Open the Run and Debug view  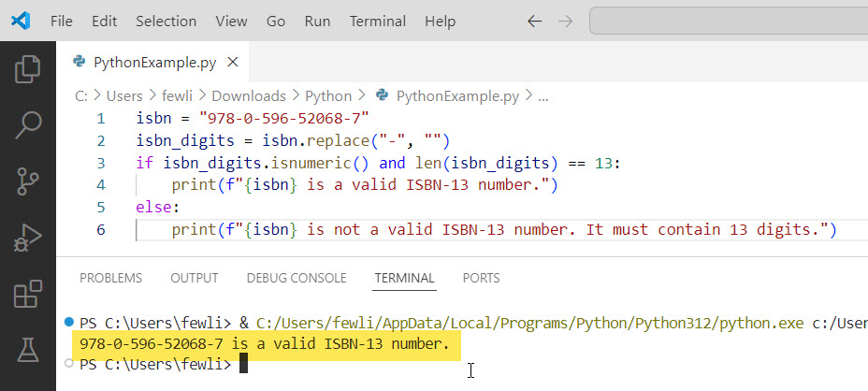[28, 239]
